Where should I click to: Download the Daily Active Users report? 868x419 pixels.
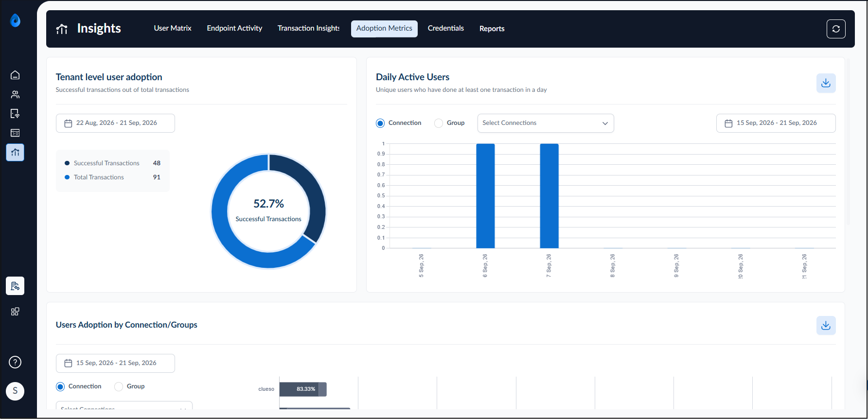tap(826, 83)
